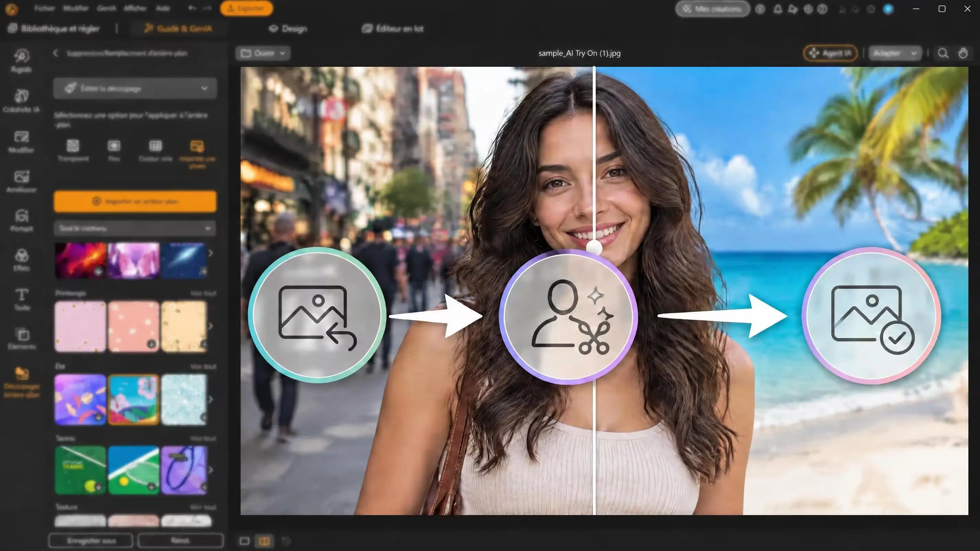Viewport: 980px width, 551px height.
Task: Choose the Flou background option
Action: (x=114, y=151)
